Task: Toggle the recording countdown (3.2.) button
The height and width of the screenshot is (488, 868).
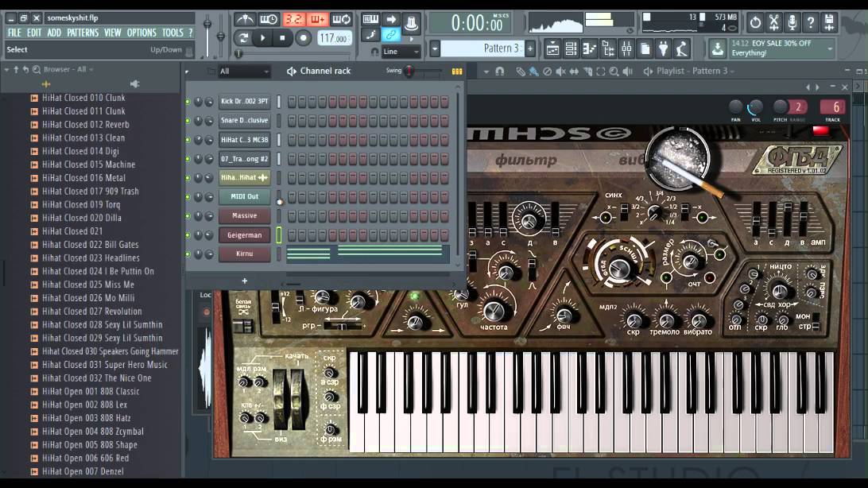Action: click(293, 20)
